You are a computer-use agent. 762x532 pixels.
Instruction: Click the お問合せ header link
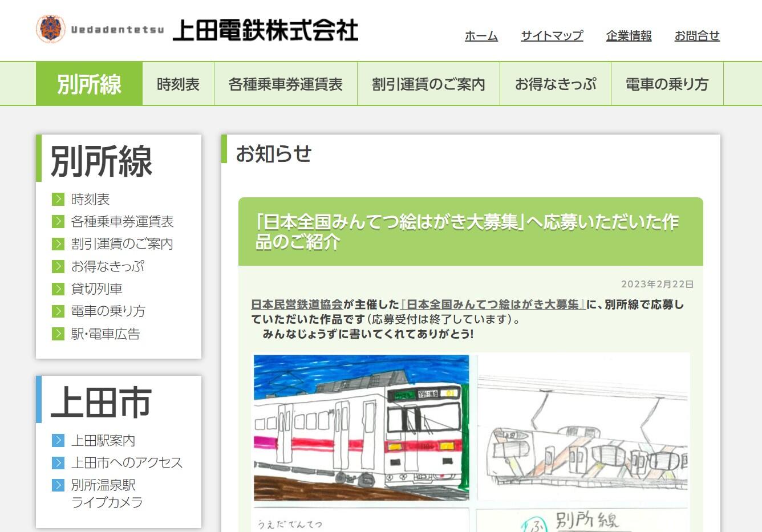tap(696, 36)
